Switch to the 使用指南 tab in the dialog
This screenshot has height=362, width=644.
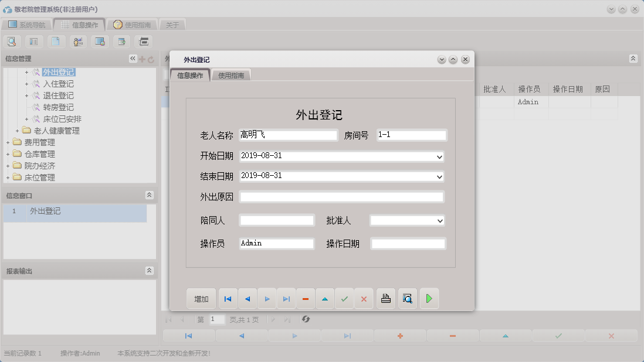pyautogui.click(x=231, y=75)
